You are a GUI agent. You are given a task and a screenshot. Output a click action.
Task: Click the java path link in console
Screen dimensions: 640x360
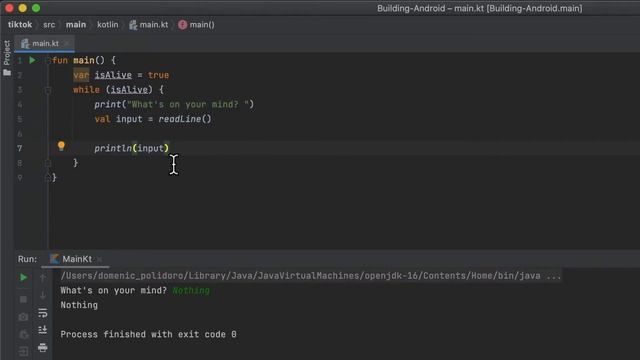tap(311, 276)
